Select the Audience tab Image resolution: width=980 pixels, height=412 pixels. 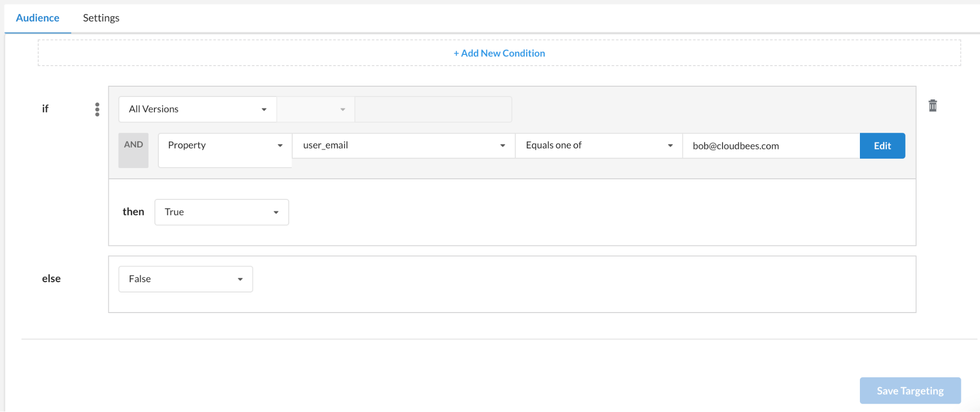38,18
